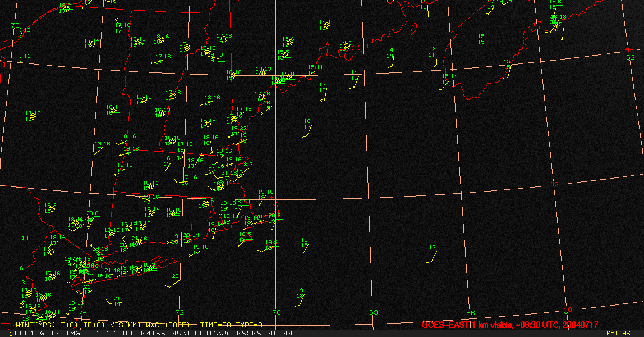
Task: Click the 0001 frame number in status bar
Action: tap(25, 333)
